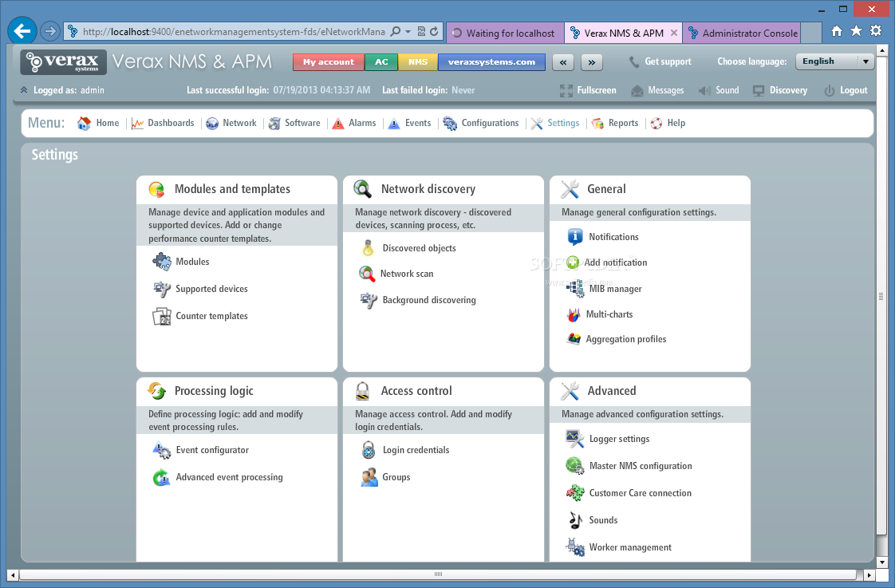Click the Worker management icon
Screen dimensions: 895x588
575,547
